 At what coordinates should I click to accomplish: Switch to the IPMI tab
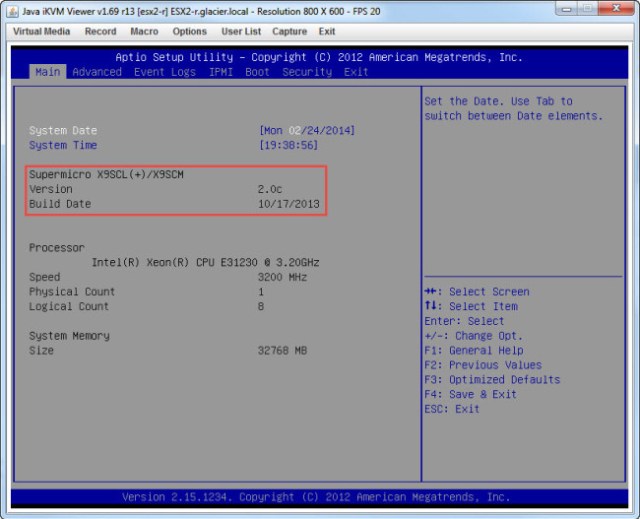click(x=221, y=72)
